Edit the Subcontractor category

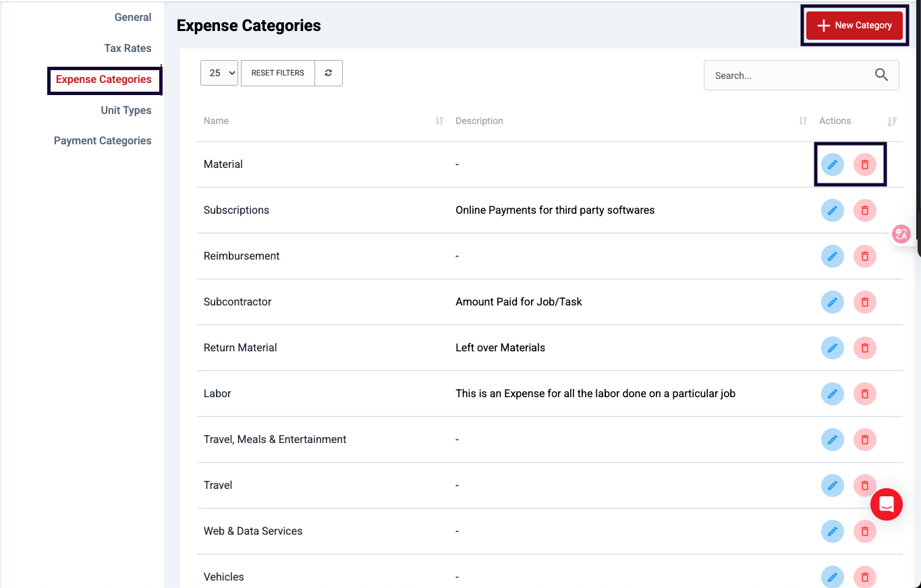[x=832, y=302]
